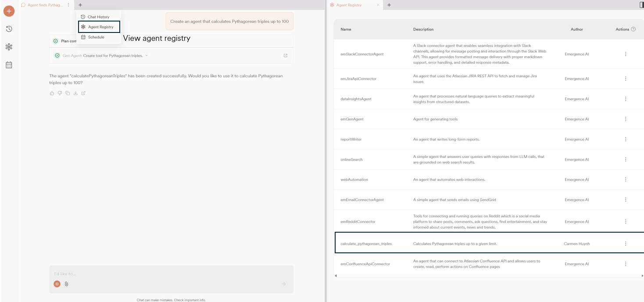Open a new chat with the orange plus icon
The image size is (644, 302).
(x=9, y=11)
